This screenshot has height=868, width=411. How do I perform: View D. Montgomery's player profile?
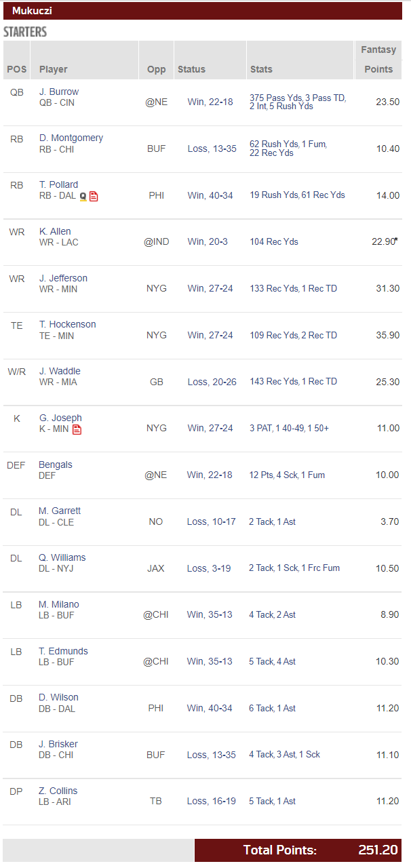(71, 138)
